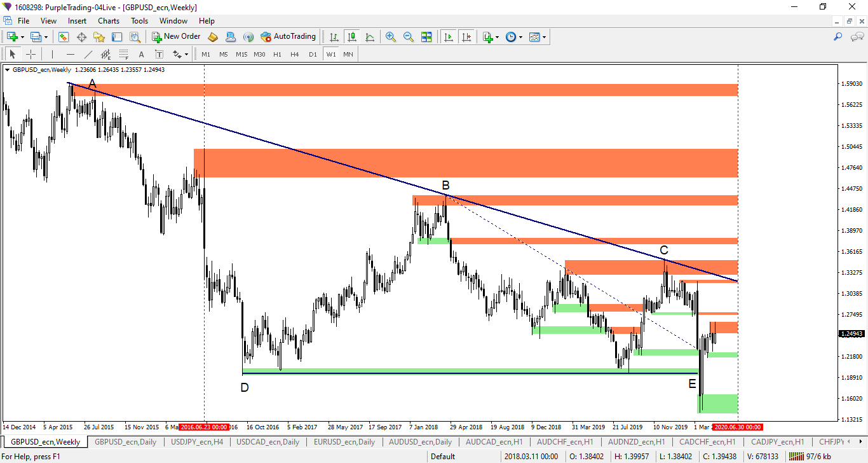Switch to the M1 timeframe
The width and height of the screenshot is (868, 463).
(206, 54)
